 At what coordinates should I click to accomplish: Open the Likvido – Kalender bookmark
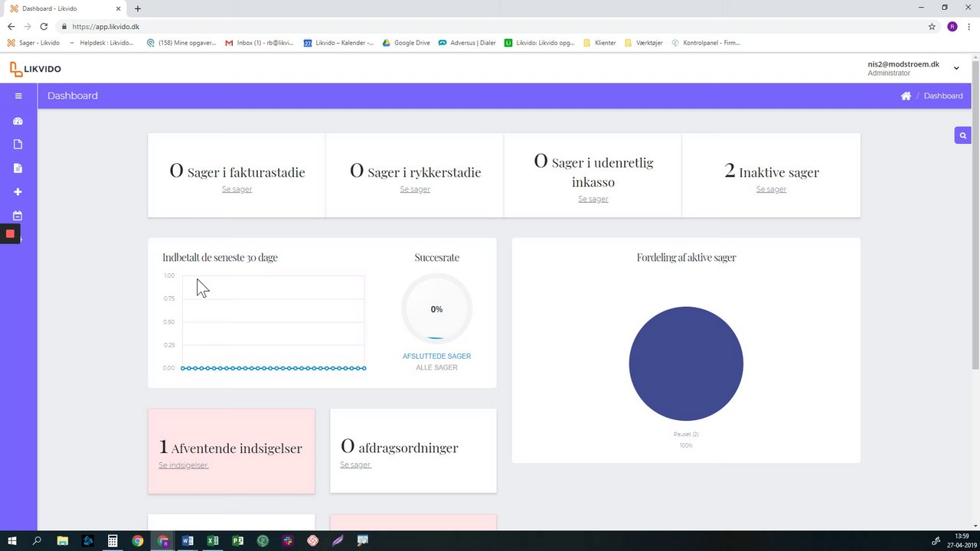338,43
